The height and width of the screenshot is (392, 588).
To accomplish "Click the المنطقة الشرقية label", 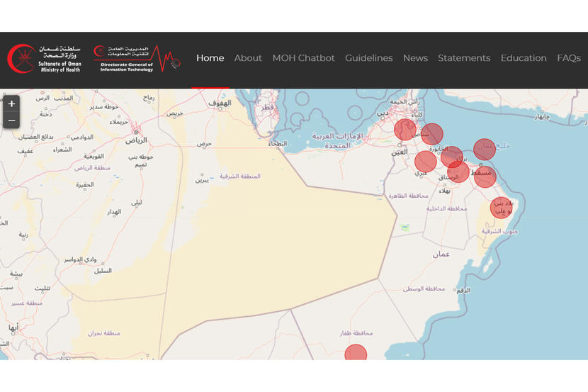I will (x=240, y=177).
